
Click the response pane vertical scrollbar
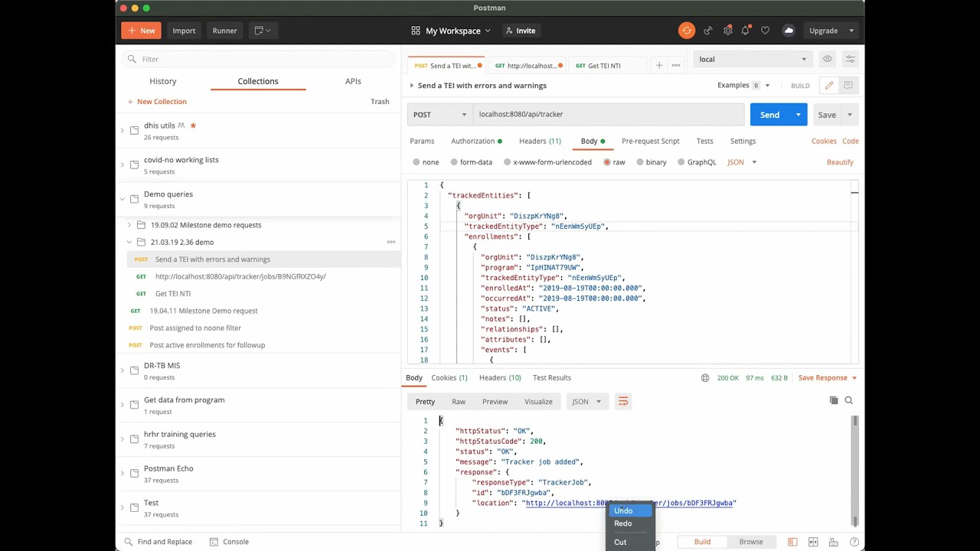(x=854, y=471)
